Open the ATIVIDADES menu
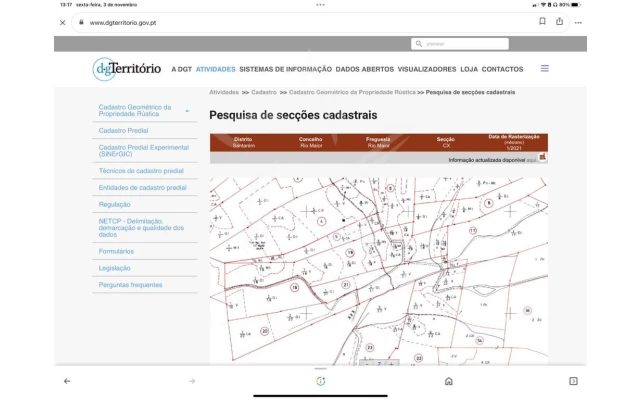640x400 pixels. click(x=215, y=70)
